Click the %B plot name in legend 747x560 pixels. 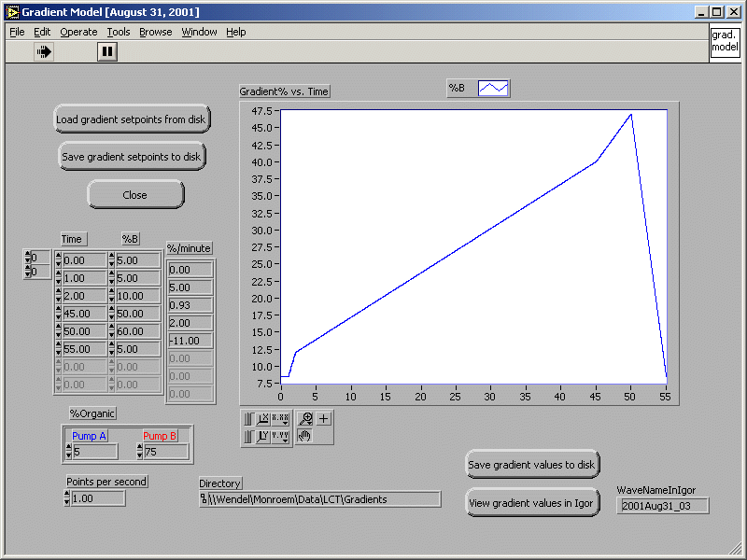(x=457, y=88)
